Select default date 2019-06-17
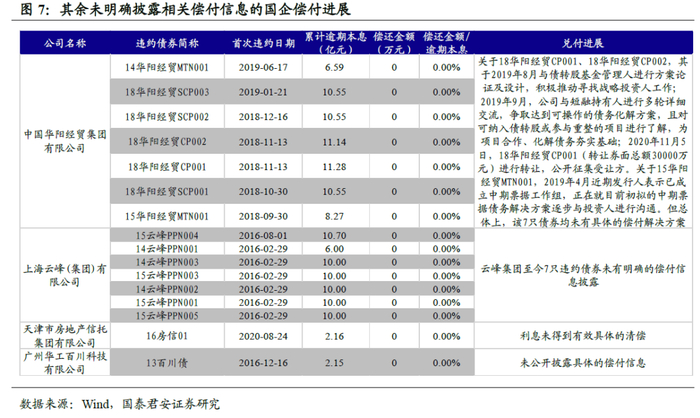This screenshot has width=700, height=418. pos(263,67)
